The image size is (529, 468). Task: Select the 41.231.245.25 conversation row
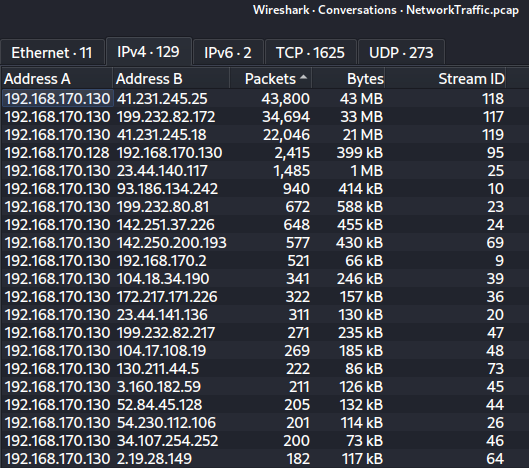click(264, 99)
